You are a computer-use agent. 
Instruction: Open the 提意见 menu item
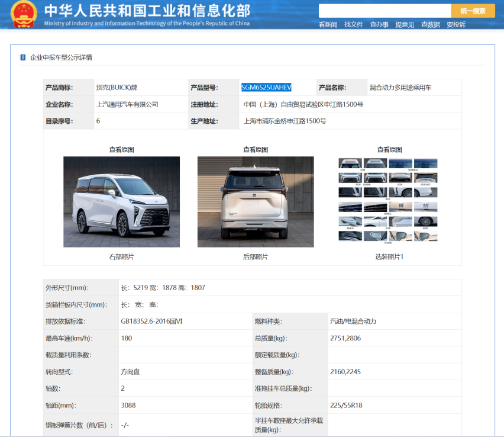pos(405,24)
